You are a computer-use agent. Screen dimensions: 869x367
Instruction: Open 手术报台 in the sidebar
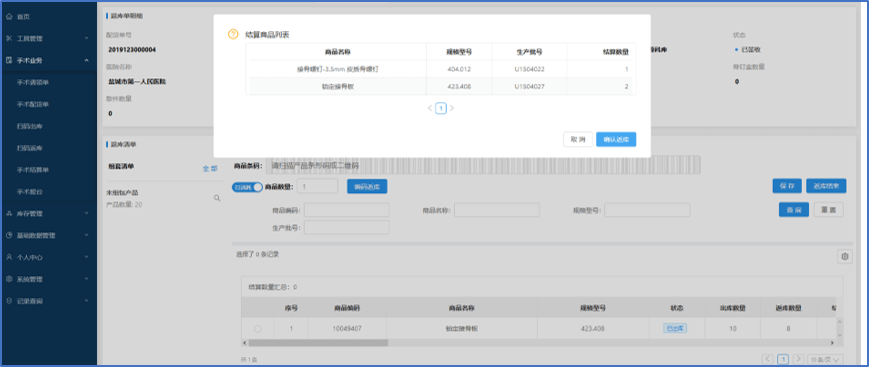coord(30,192)
